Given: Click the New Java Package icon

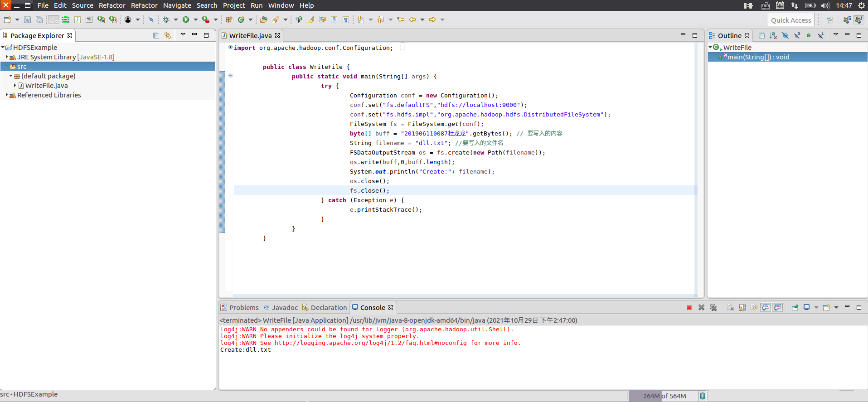Looking at the screenshot, I should click(229, 19).
